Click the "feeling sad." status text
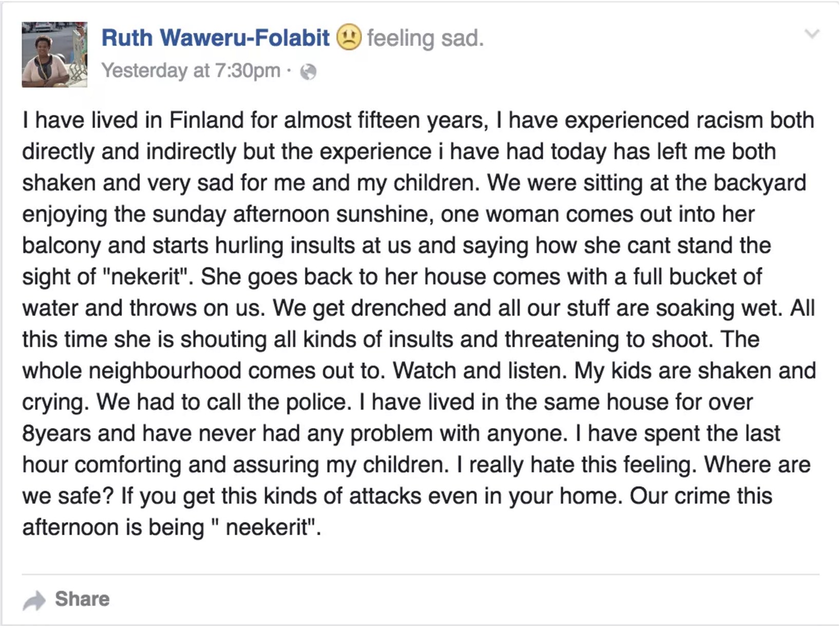This screenshot has height=629, width=840. [425, 38]
